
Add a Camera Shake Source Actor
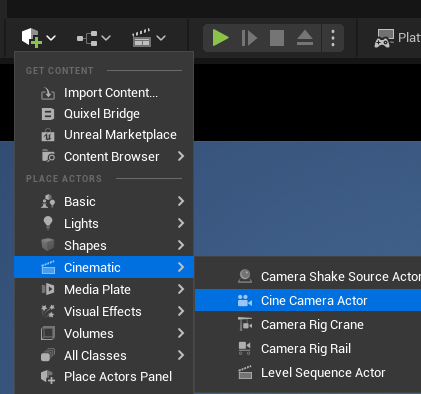coord(308,276)
